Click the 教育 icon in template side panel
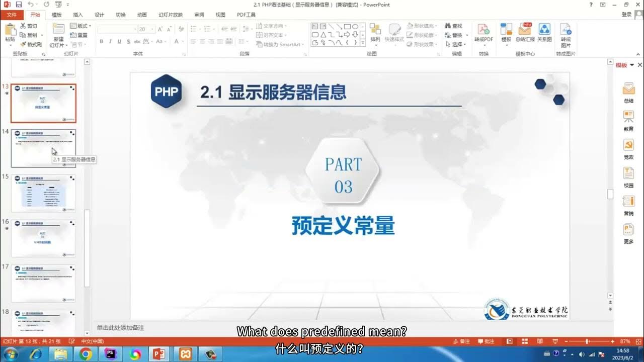This screenshot has width=644, height=362. coord(628,117)
